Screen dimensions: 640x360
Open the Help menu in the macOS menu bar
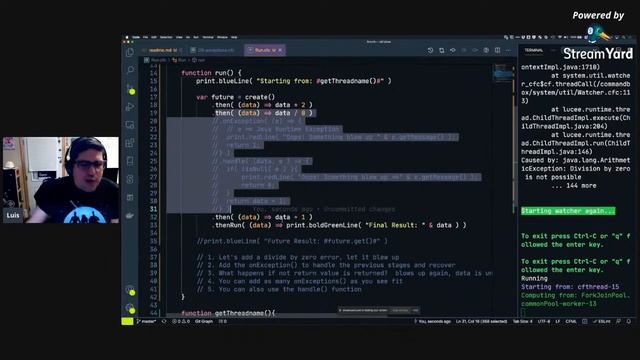pyautogui.click(x=234, y=37)
